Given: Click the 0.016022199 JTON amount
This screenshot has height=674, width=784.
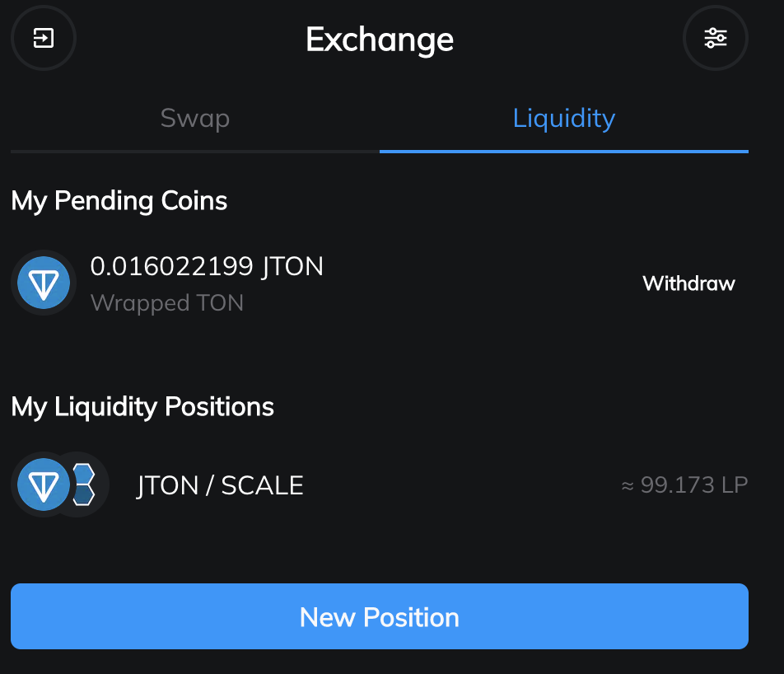Looking at the screenshot, I should [207, 266].
